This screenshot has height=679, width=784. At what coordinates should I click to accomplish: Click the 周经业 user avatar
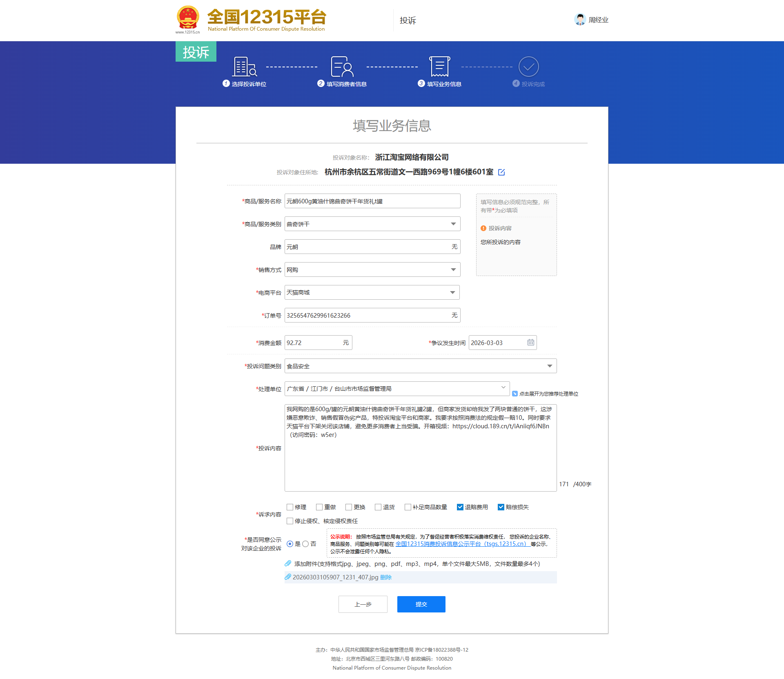pos(580,19)
